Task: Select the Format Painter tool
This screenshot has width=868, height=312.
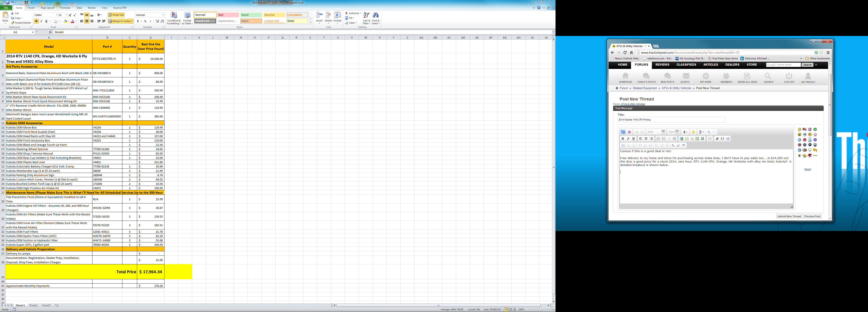Action: [x=21, y=23]
